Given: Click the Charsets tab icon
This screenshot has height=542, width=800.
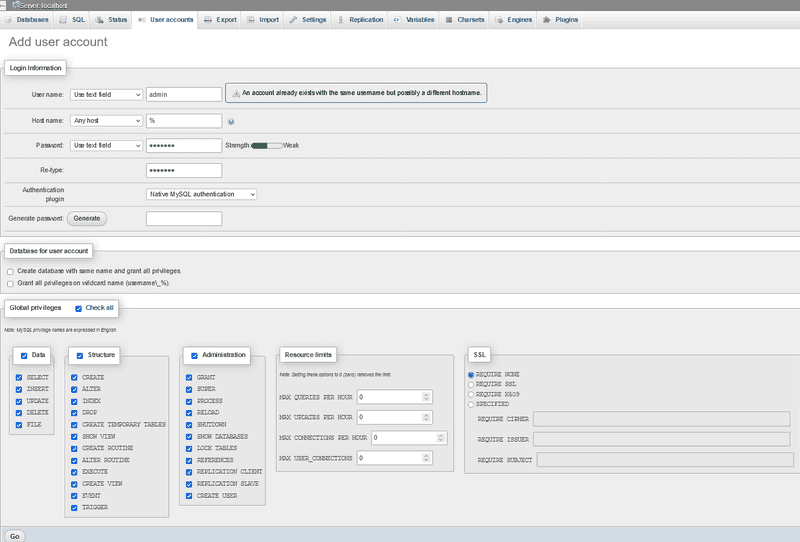Looking at the screenshot, I should [448, 20].
